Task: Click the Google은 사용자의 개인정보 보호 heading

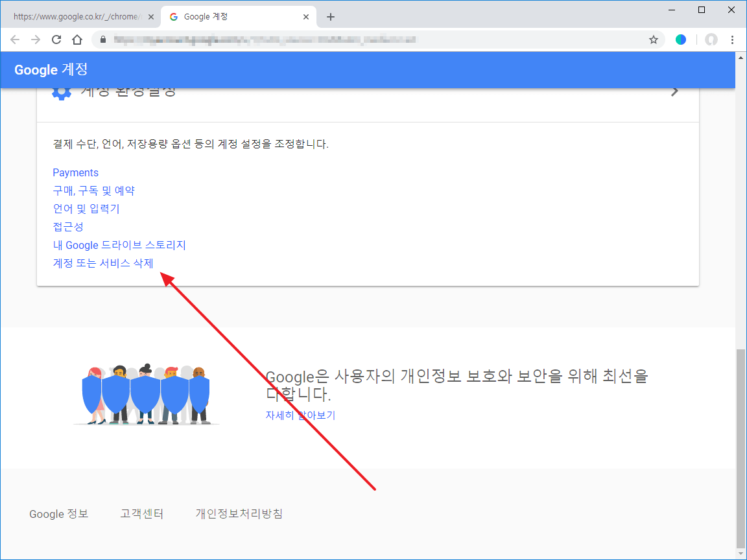Action: (457, 385)
